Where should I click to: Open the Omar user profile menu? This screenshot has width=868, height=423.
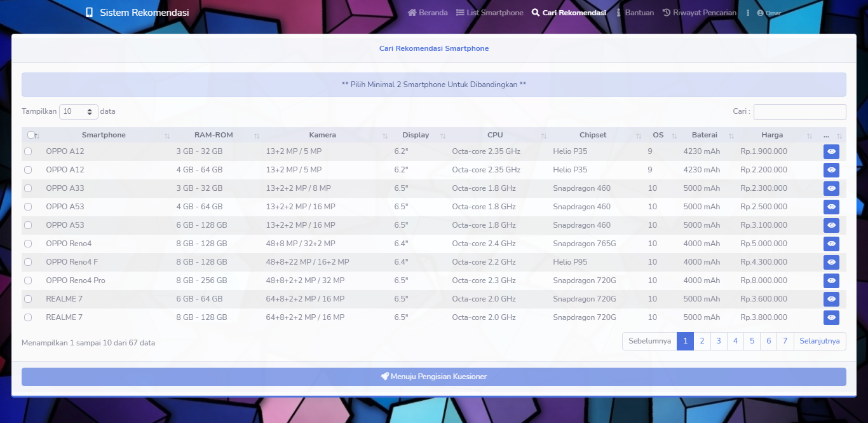pyautogui.click(x=769, y=13)
